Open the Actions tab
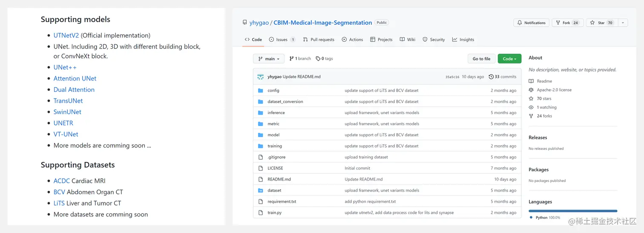Screen dimensions: 644x233 [x=352, y=40]
